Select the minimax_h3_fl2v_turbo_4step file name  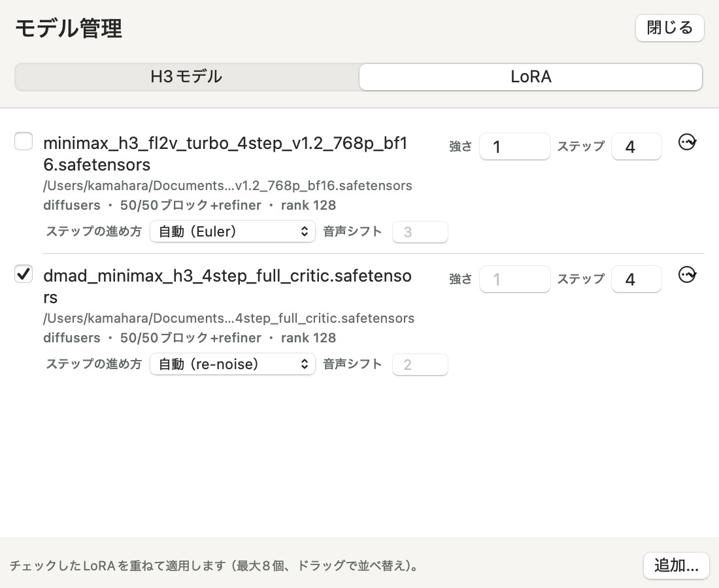pyautogui.click(x=226, y=154)
